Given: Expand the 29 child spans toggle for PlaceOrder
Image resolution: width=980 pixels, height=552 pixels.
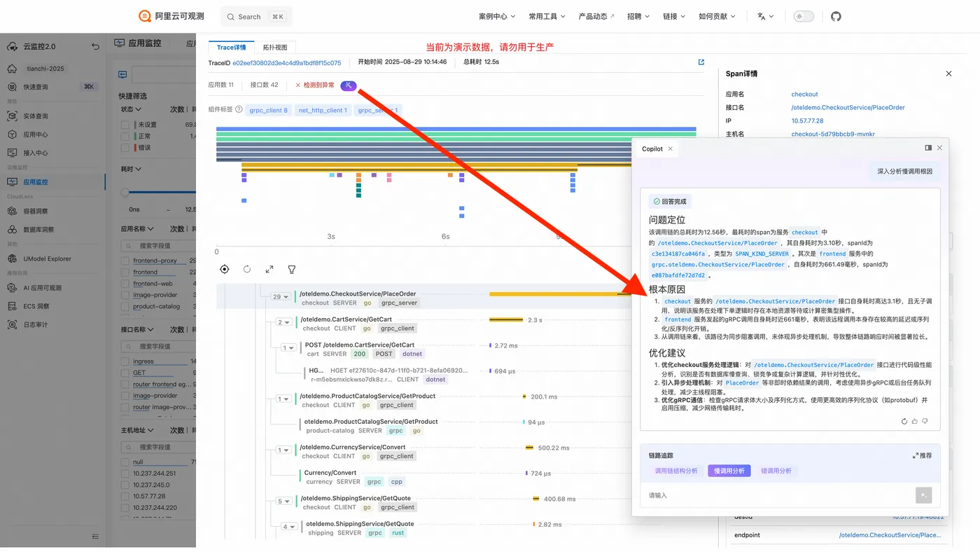Looking at the screenshot, I should (x=281, y=297).
